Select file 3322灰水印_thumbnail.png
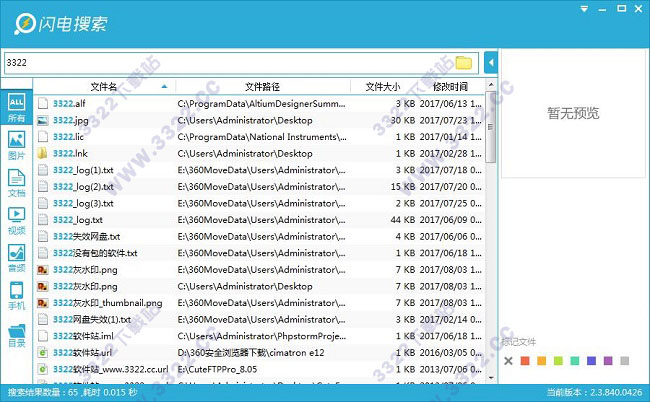The height and width of the screenshot is (402, 650). [107, 303]
